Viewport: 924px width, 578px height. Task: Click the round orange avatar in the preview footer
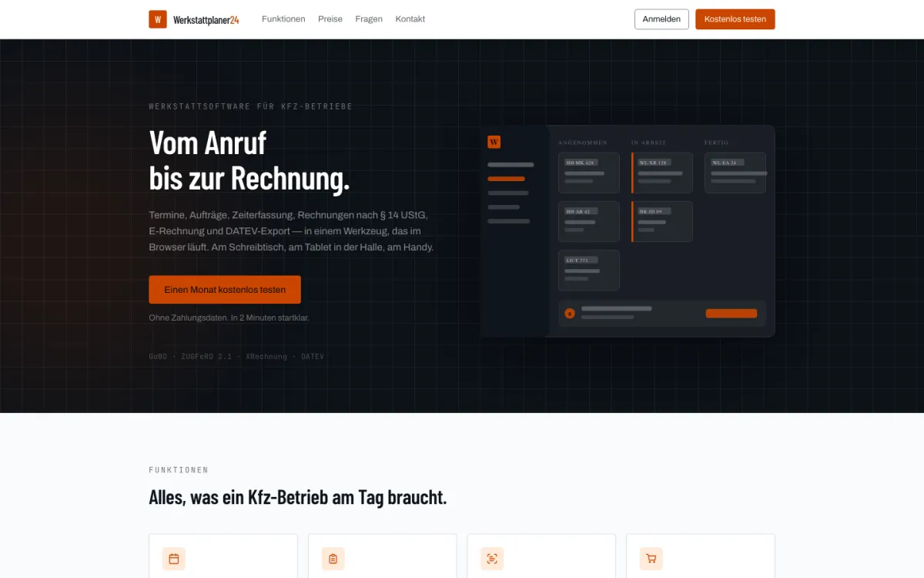pyautogui.click(x=570, y=313)
